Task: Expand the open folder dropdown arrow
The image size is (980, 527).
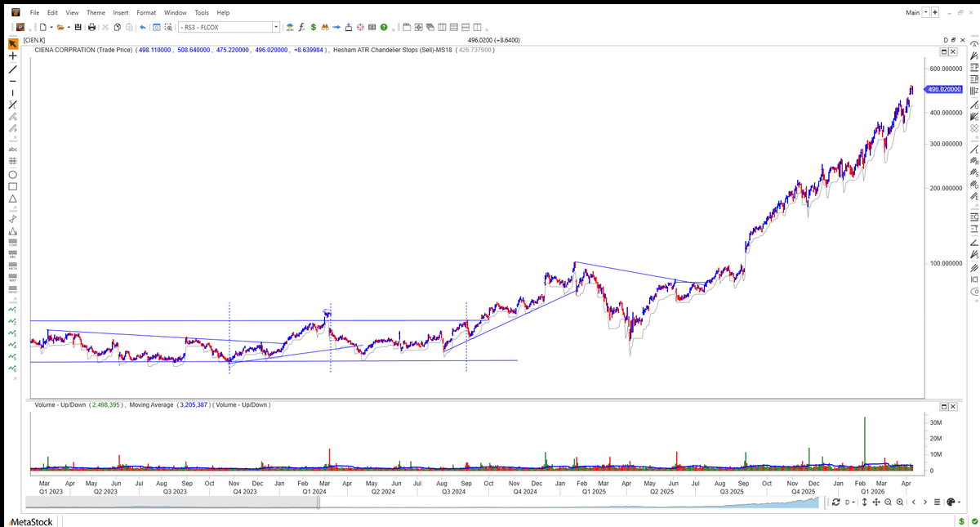Action: [x=69, y=27]
